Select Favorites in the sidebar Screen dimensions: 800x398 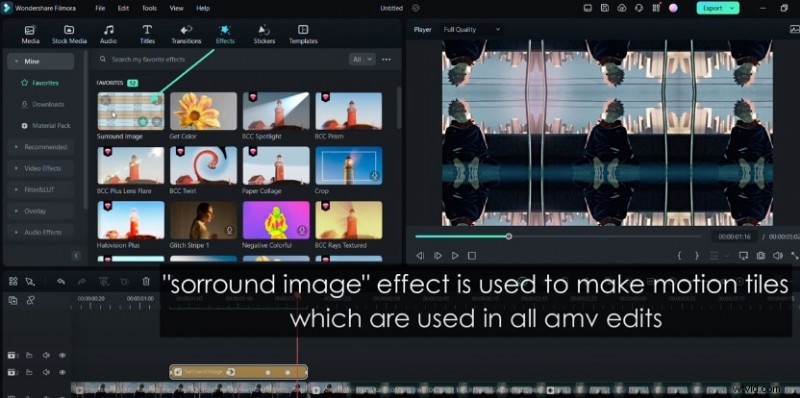pyautogui.click(x=40, y=83)
